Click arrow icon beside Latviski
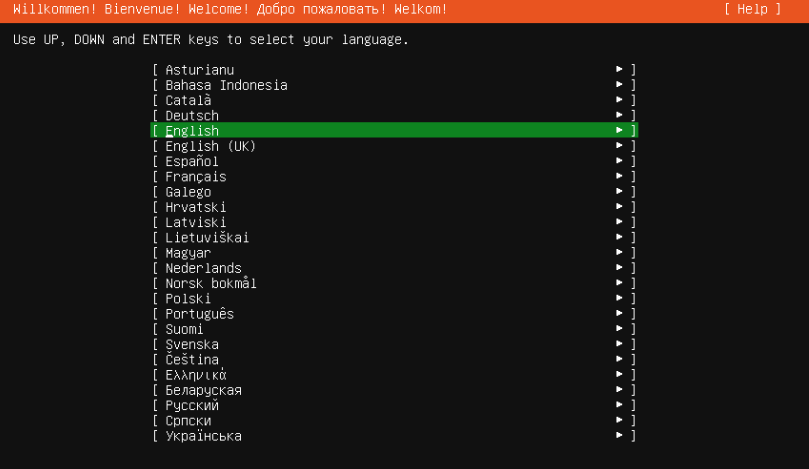Viewport: 809px width, 469px height. [x=619, y=221]
